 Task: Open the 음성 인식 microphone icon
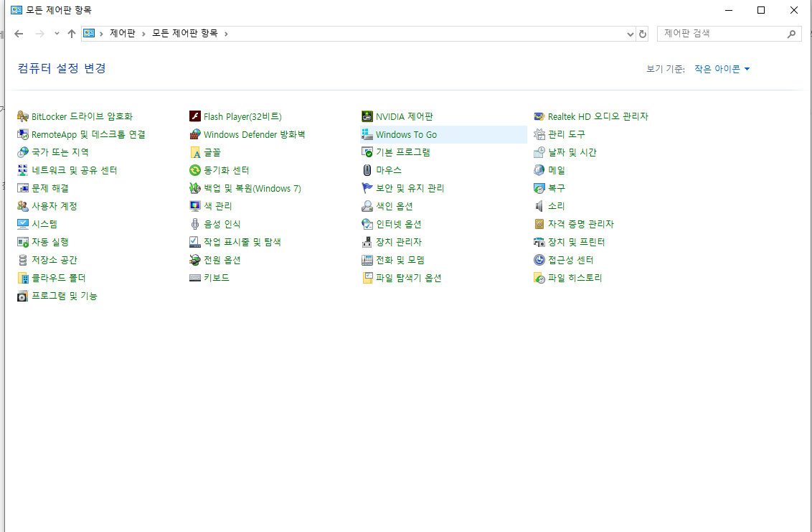(x=194, y=224)
